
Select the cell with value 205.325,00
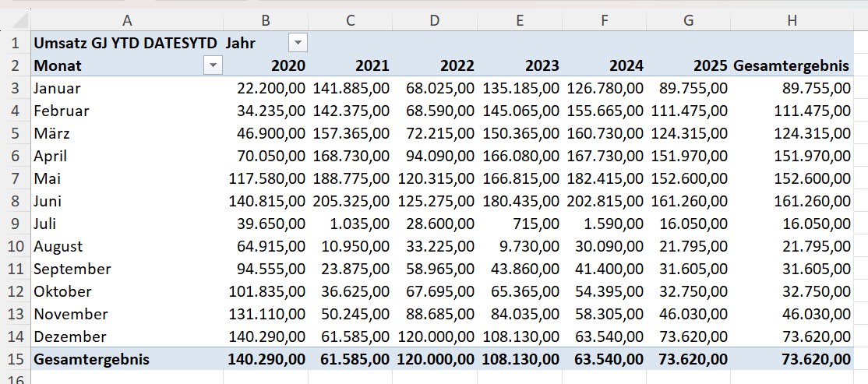(351, 201)
